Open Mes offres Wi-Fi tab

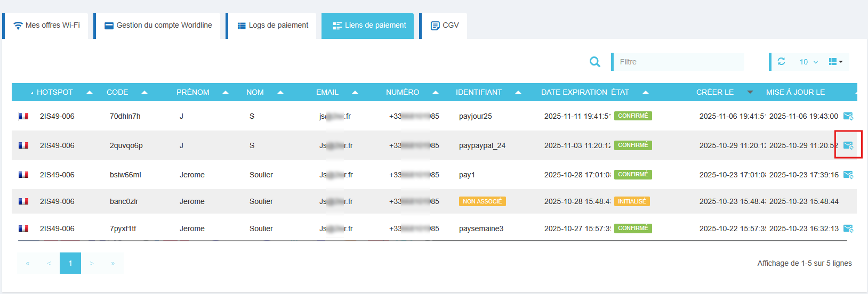(x=46, y=26)
